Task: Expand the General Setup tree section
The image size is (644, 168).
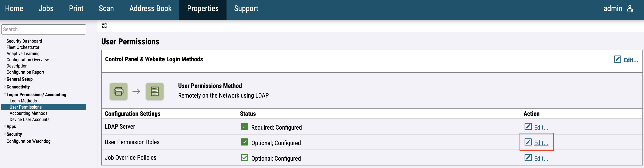Action: pyautogui.click(x=5, y=79)
